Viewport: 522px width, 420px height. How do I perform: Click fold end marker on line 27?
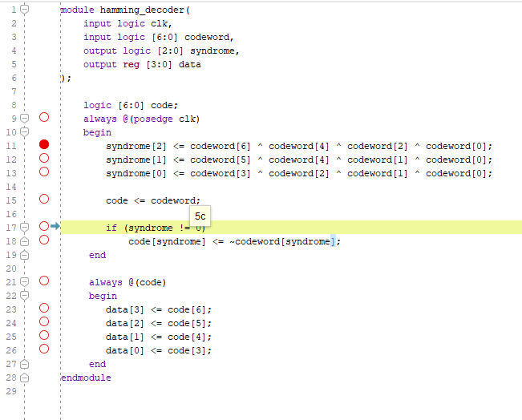coord(24,364)
